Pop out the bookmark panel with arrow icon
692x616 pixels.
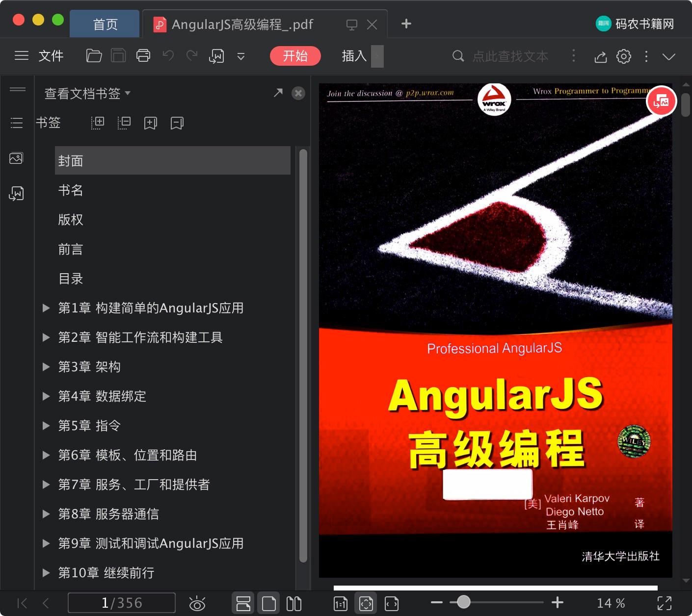tap(278, 93)
